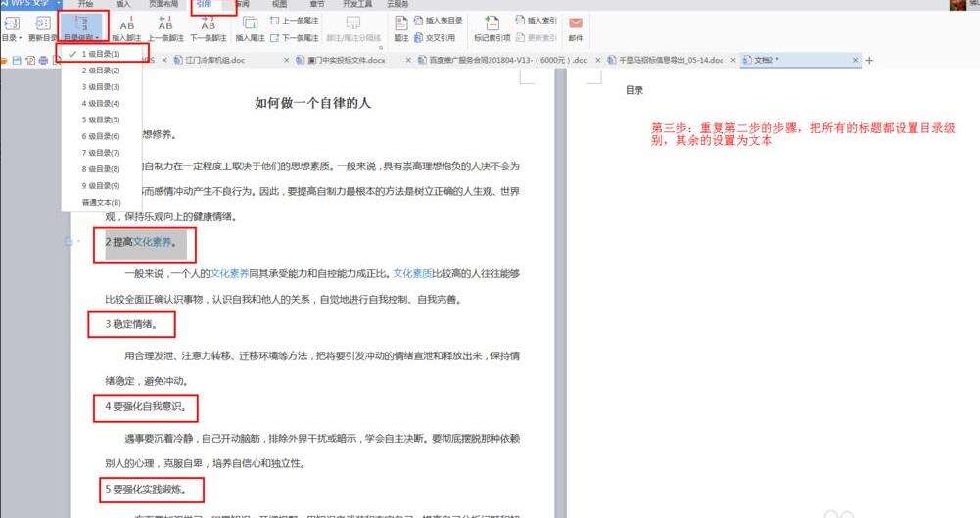Close the 厦门中实投标文件.docx tab

(409, 60)
